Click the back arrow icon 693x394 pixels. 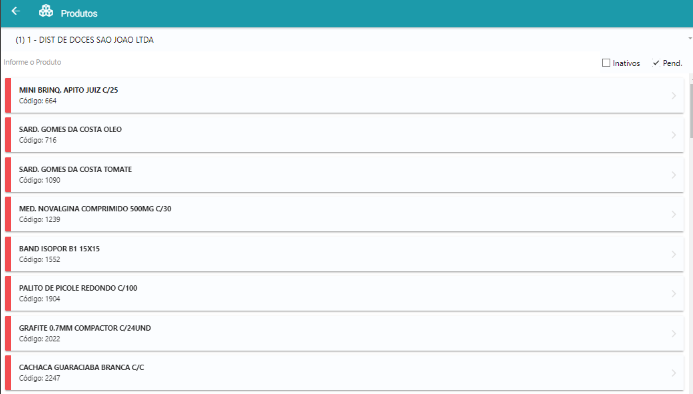[15, 11]
